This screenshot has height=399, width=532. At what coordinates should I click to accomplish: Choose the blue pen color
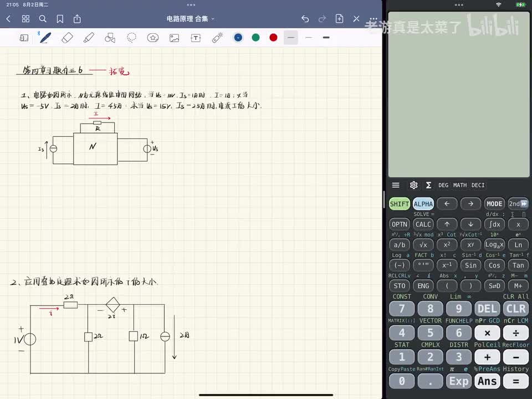click(238, 38)
